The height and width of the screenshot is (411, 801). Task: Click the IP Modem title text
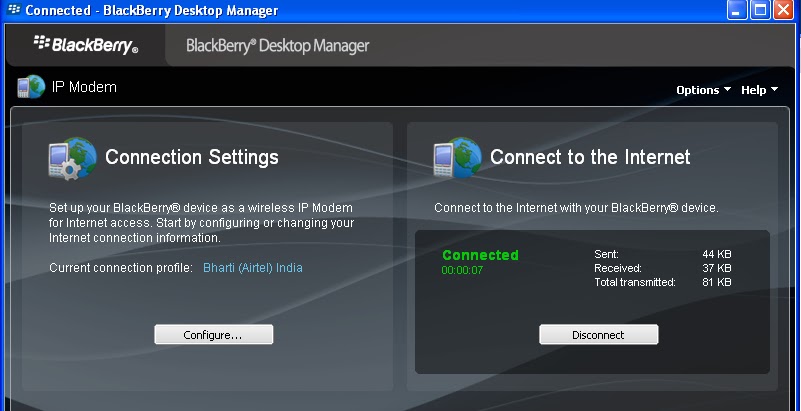[84, 87]
